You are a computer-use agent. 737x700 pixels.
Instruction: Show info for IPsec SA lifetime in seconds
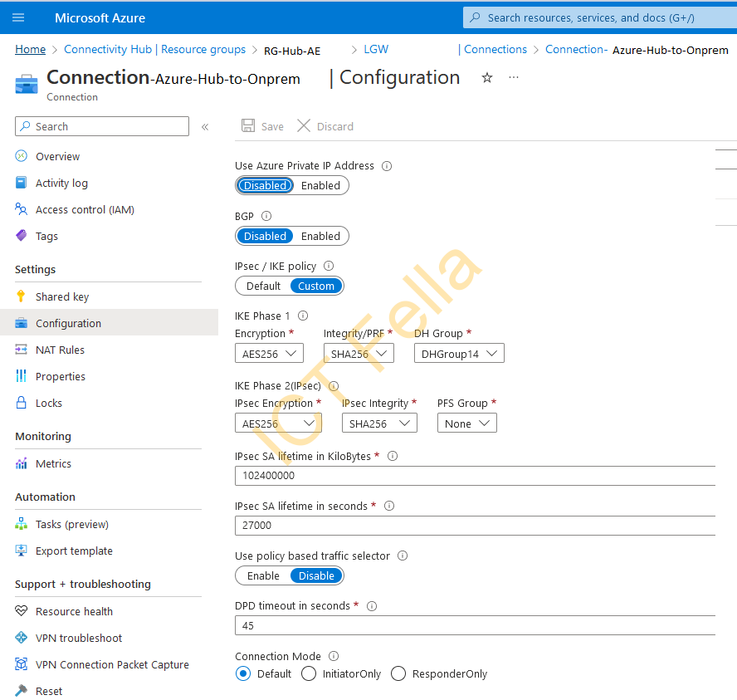[389, 506]
